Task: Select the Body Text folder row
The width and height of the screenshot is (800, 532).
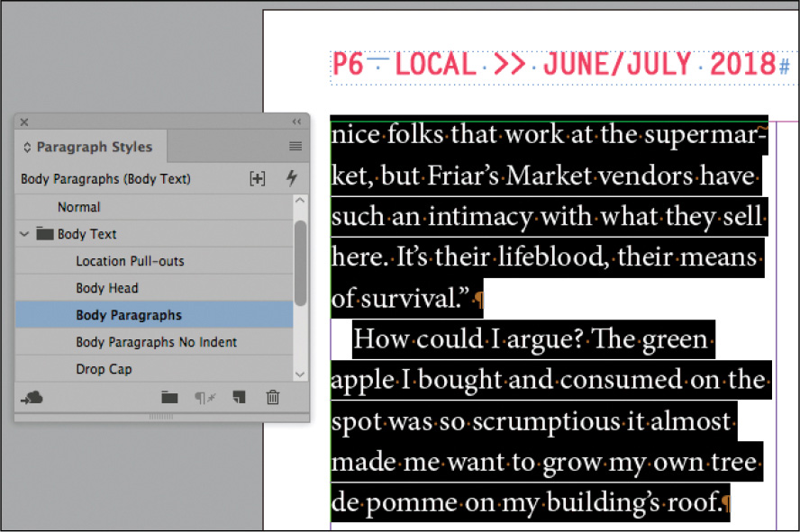Action: coord(154,234)
